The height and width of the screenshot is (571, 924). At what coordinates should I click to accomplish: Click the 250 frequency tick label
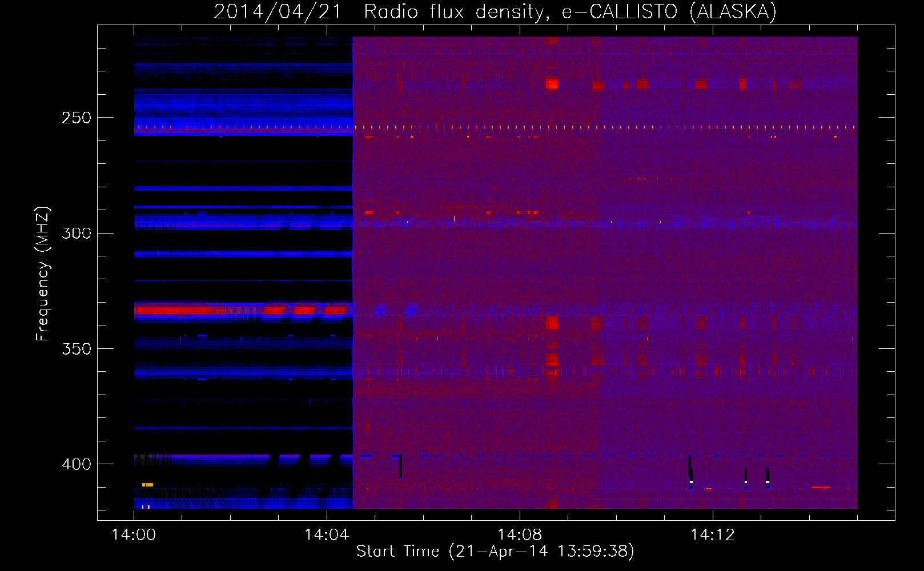click(x=77, y=118)
